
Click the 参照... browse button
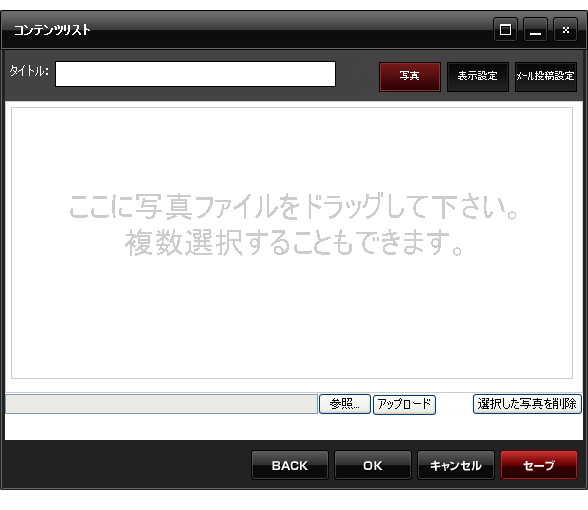point(345,404)
